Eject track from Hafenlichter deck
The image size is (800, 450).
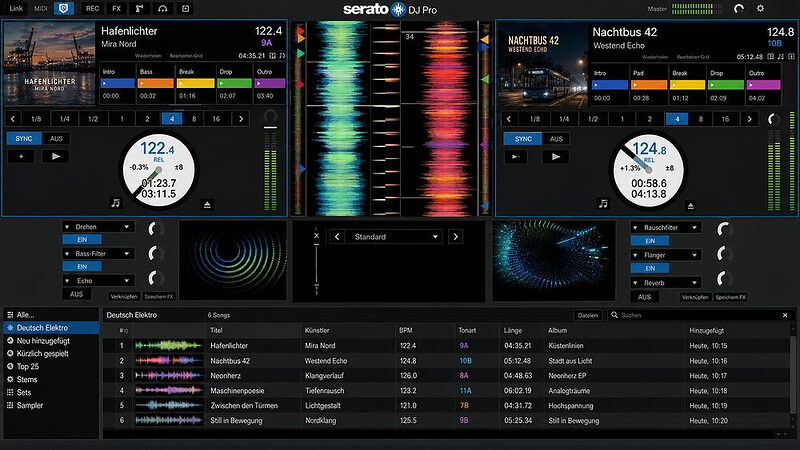207,205
